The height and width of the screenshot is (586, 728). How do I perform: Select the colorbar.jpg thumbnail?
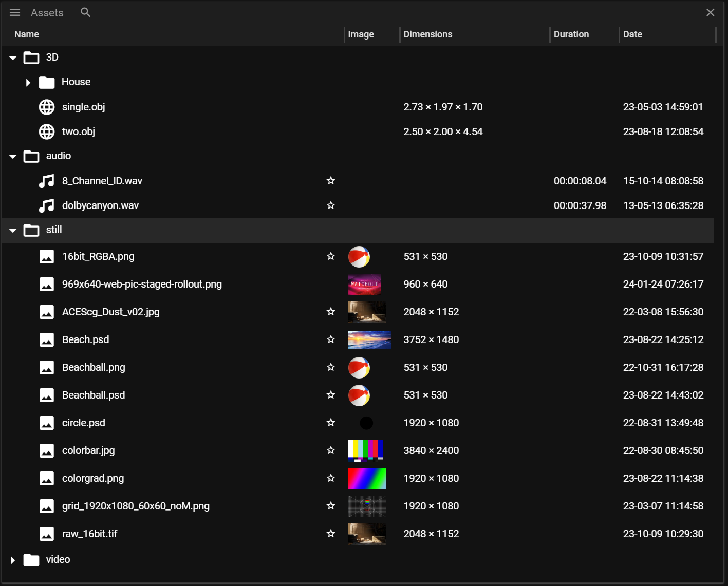coord(366,451)
